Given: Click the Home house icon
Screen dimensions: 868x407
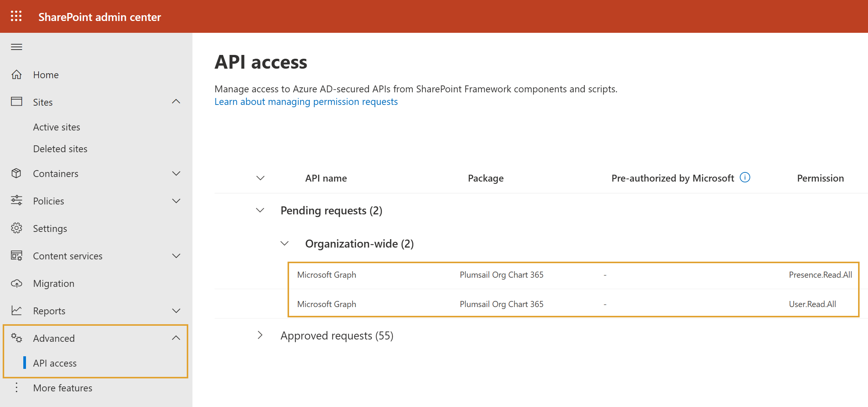Looking at the screenshot, I should pos(16,74).
